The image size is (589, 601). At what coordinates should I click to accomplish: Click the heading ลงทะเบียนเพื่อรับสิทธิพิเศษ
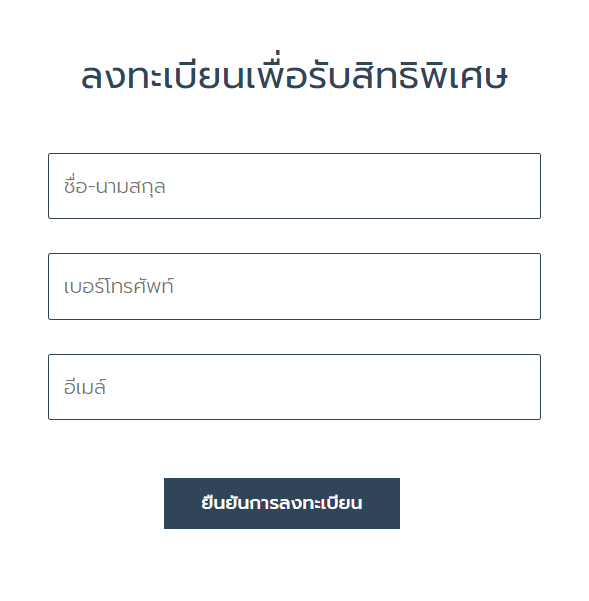coord(294,73)
